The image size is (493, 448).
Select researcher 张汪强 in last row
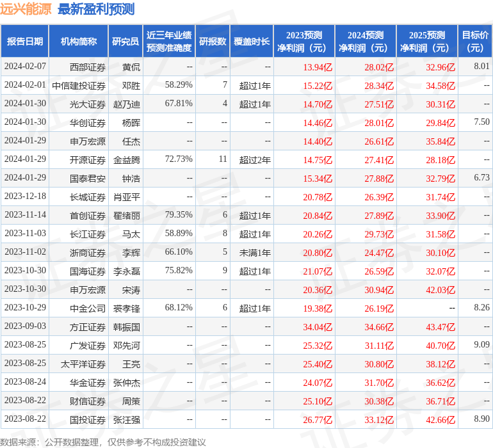127,420
